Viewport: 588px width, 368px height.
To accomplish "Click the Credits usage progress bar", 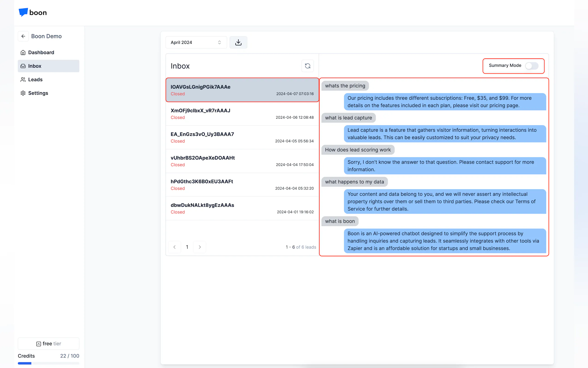I will point(48,363).
